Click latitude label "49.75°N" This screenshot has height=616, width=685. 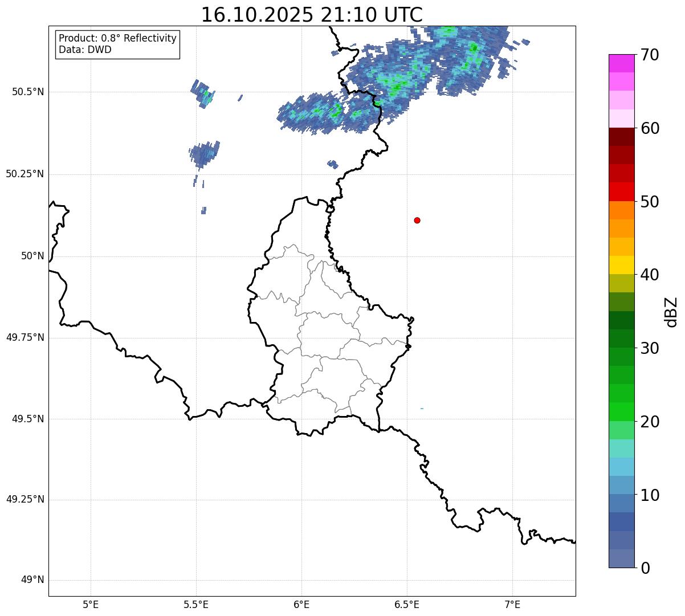(25, 337)
